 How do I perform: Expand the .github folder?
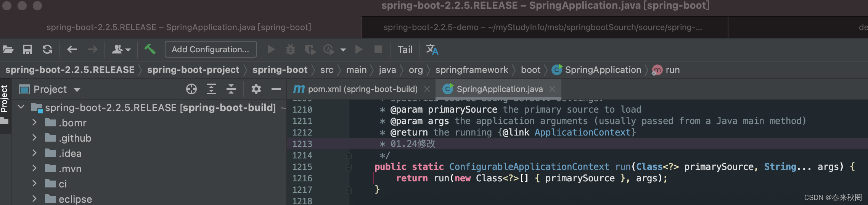34,138
